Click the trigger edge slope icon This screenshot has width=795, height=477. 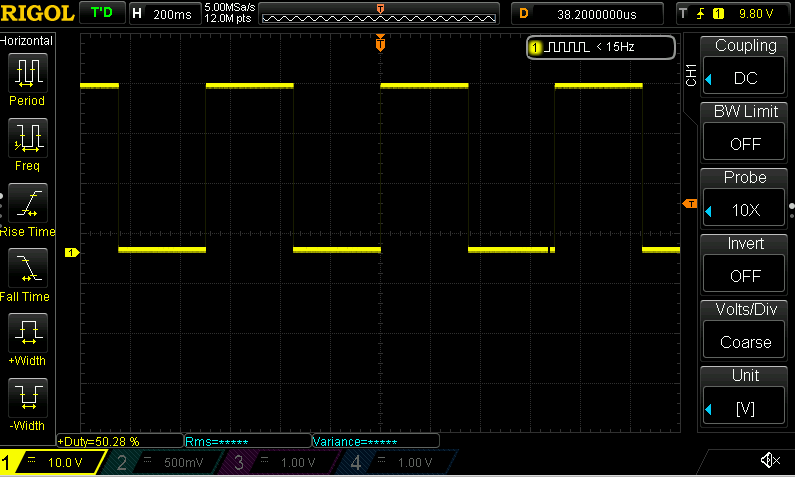(x=701, y=14)
